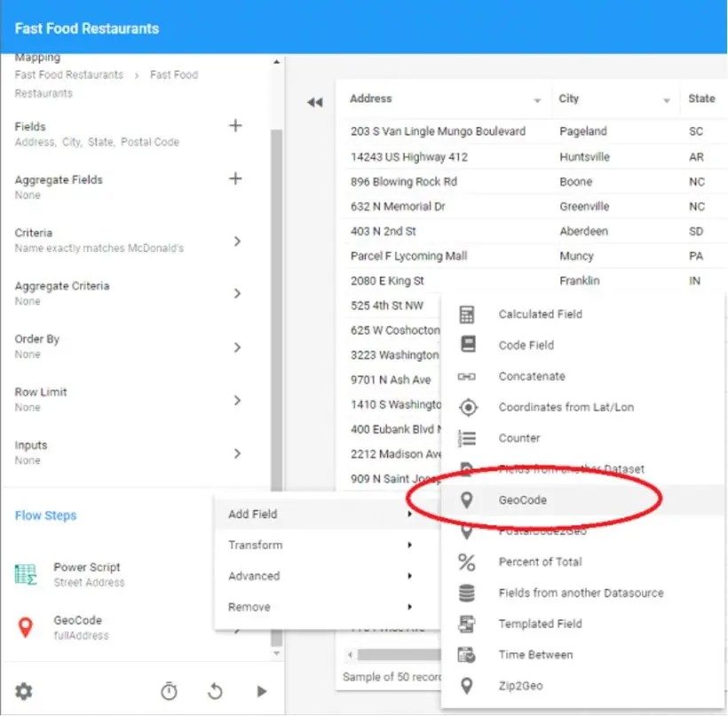Click the Calculated Field calculator icon
This screenshot has width=728, height=716.
pyautogui.click(x=467, y=315)
